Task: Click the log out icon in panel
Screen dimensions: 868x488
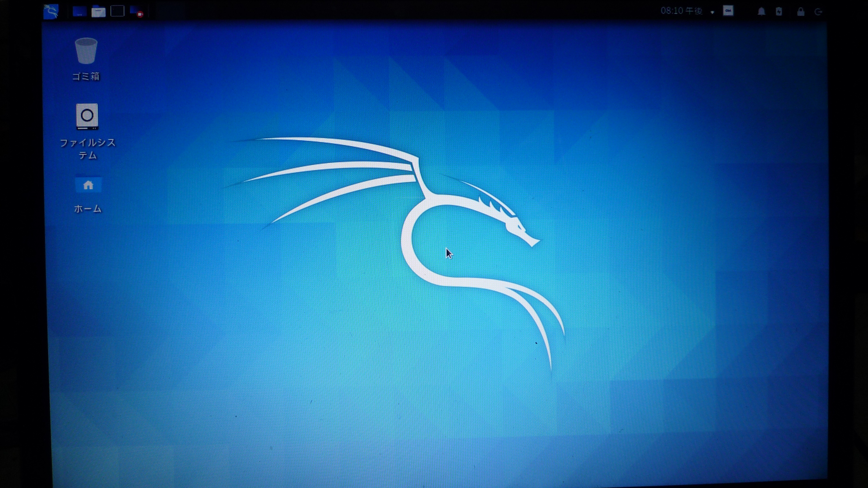Action: click(819, 12)
